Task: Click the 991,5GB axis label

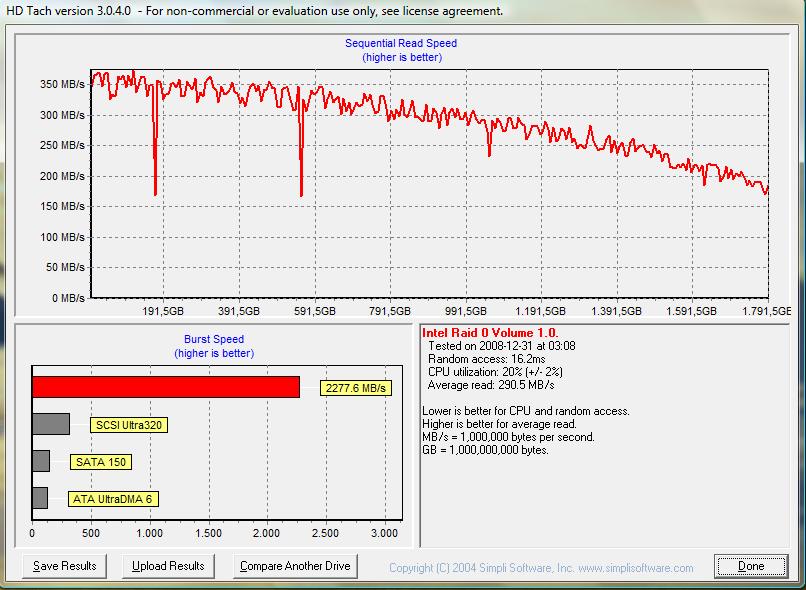Action: pyautogui.click(x=466, y=311)
